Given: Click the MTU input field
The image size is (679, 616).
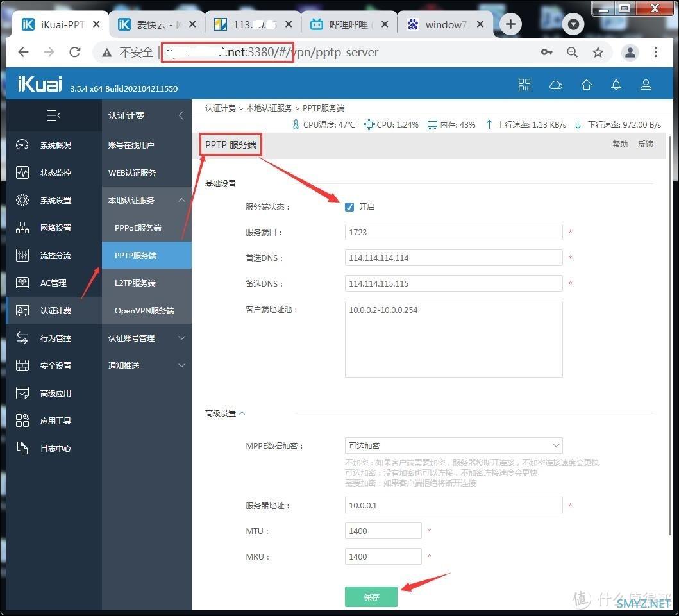Looking at the screenshot, I should pyautogui.click(x=383, y=531).
